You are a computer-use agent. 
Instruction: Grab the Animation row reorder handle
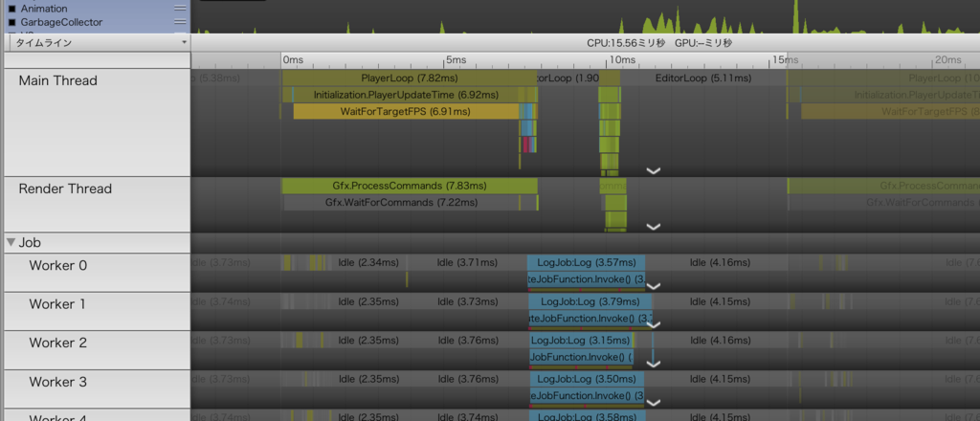[x=180, y=10]
